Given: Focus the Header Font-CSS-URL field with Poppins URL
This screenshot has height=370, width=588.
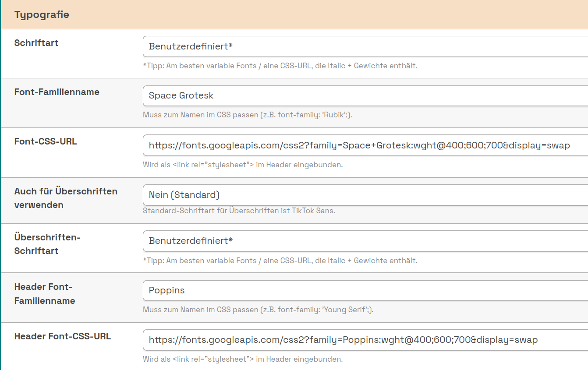Looking at the screenshot, I should (365, 340).
